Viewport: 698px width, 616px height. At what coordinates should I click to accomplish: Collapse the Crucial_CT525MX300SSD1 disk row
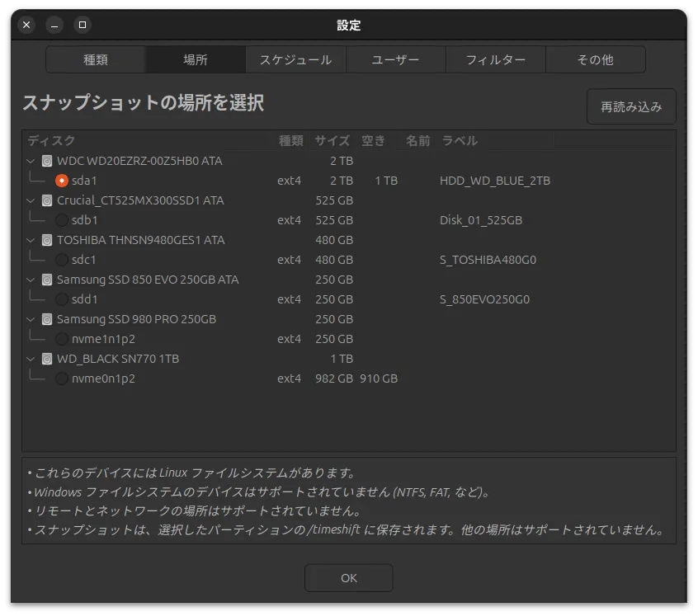tap(31, 200)
